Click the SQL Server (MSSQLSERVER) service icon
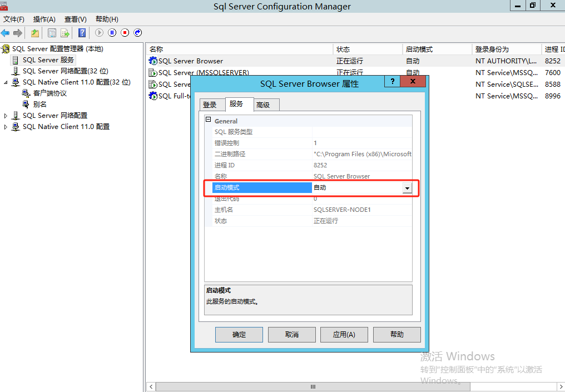This screenshot has width=565, height=392. [x=153, y=72]
